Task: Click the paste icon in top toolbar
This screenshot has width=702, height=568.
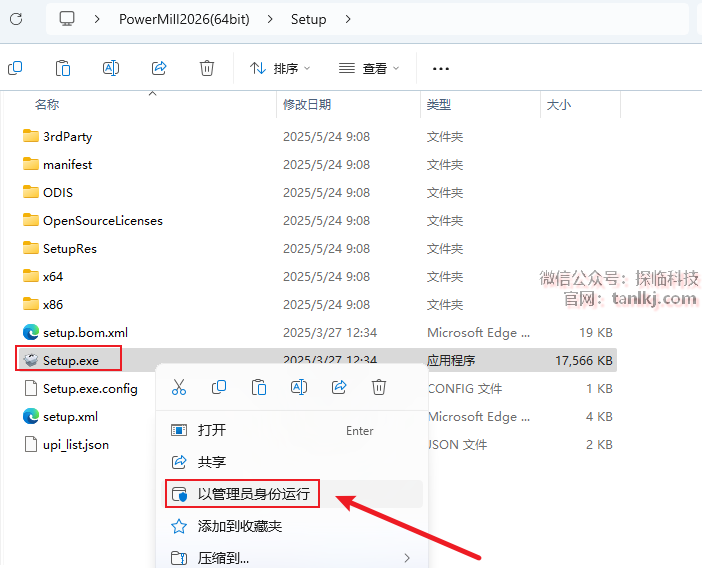Action: coord(63,68)
